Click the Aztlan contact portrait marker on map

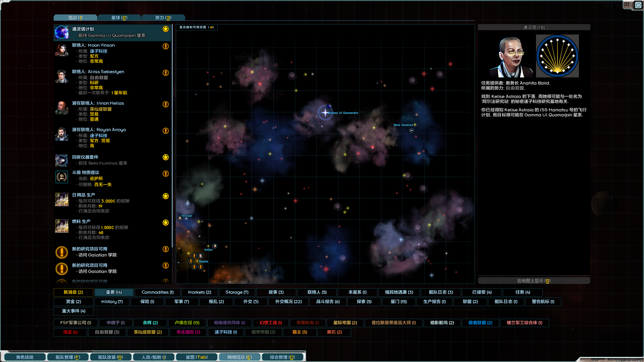pyautogui.click(x=215, y=246)
